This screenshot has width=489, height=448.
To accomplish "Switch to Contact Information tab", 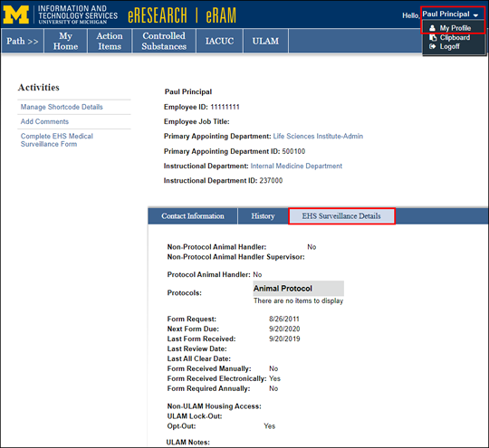I will click(193, 216).
